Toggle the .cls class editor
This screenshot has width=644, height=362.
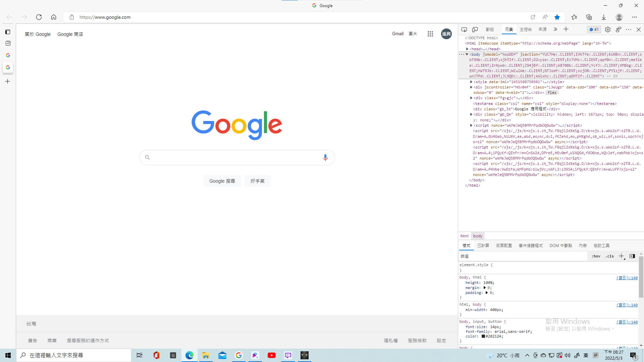(609, 256)
